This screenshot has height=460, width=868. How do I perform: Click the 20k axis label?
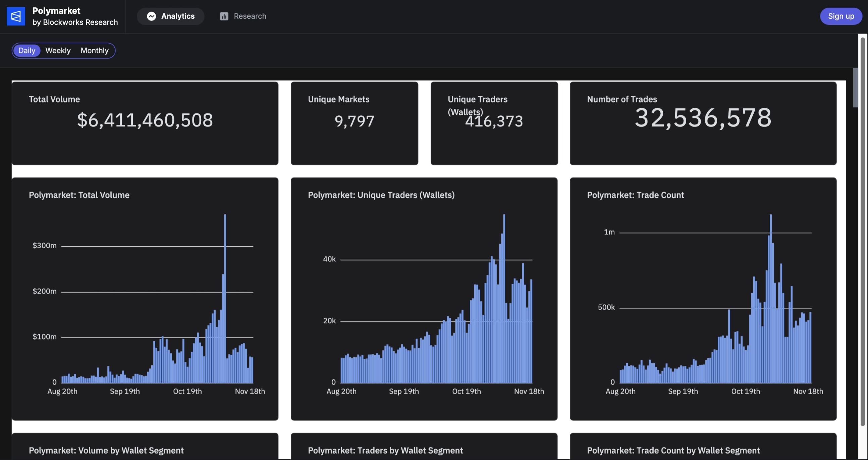329,321
